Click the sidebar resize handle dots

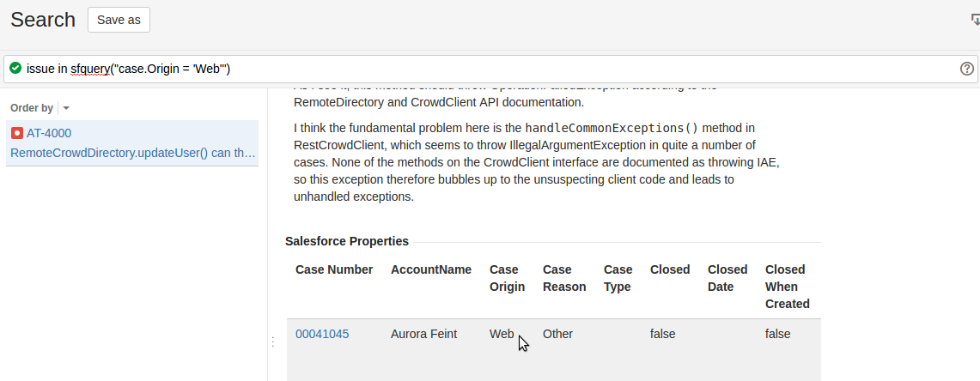(272, 342)
